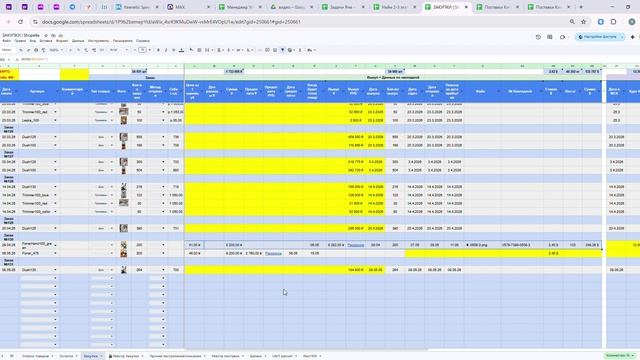Viewport: 640px width, 360px height.
Task: Insert a link from the toolbar
Action: coord(260,50)
